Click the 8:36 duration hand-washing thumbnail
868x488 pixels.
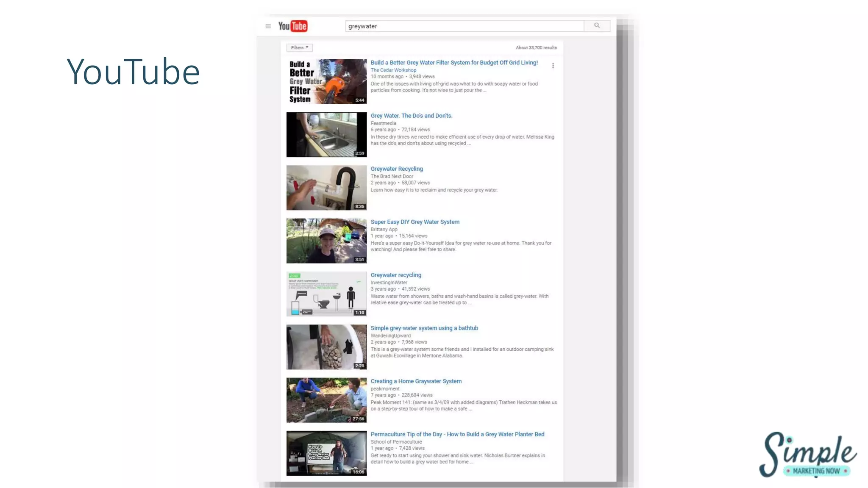[326, 188]
